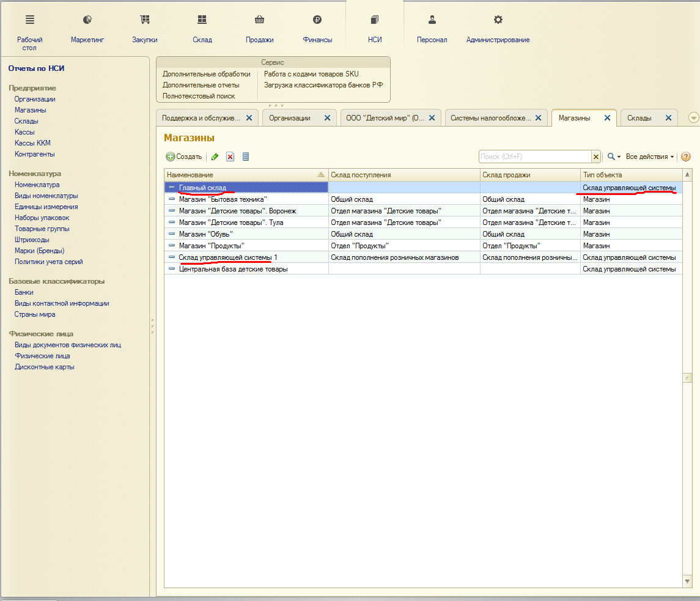Open the Рабочий стол section icon
Screen dimensions: 700x601
[x=30, y=20]
